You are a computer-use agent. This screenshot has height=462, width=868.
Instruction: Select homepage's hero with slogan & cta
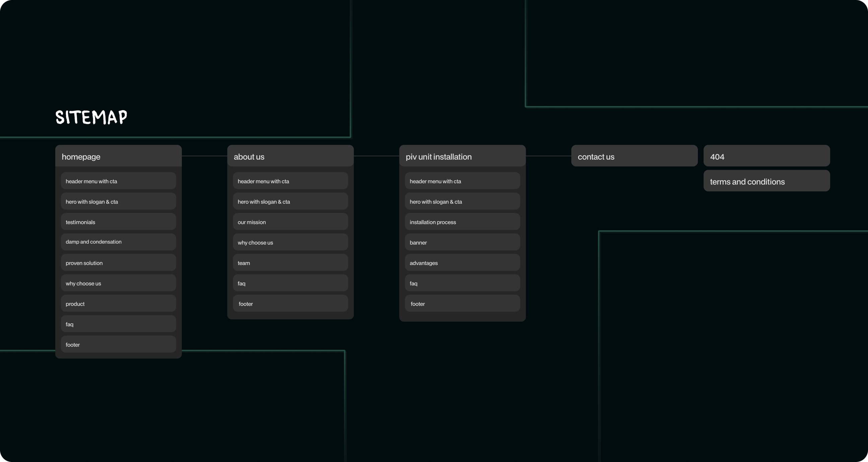(118, 202)
